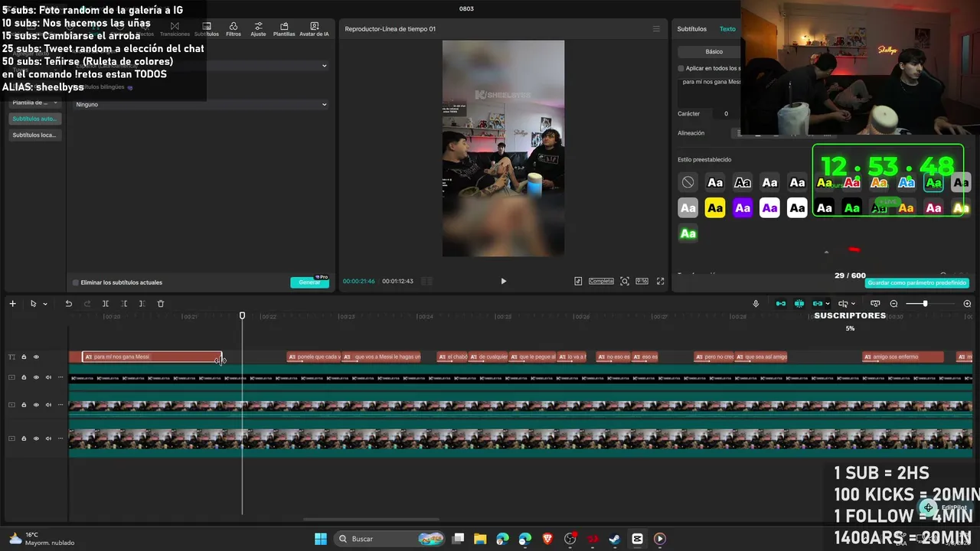Screen dimensions: 980x551
Task: Split the clip at the playhead
Action: [x=106, y=304]
